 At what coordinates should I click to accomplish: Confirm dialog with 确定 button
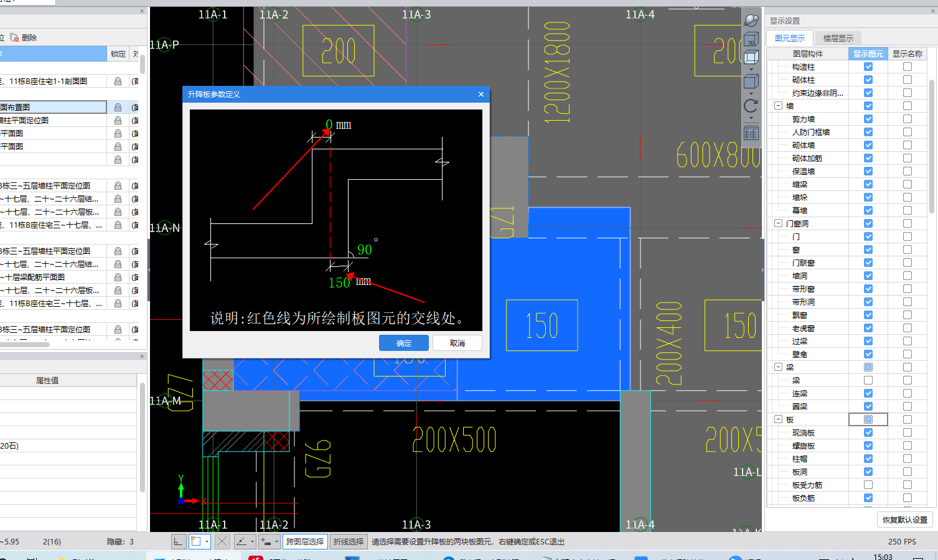(404, 343)
